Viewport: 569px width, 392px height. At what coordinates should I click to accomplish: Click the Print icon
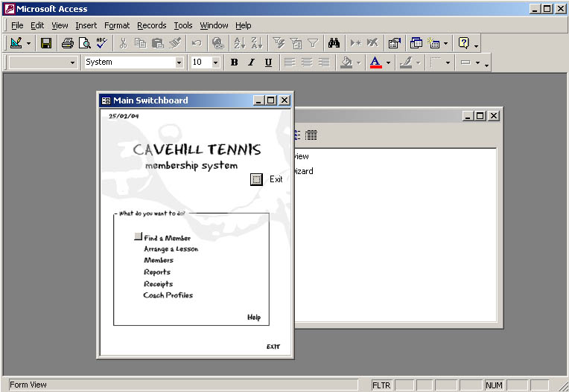68,43
